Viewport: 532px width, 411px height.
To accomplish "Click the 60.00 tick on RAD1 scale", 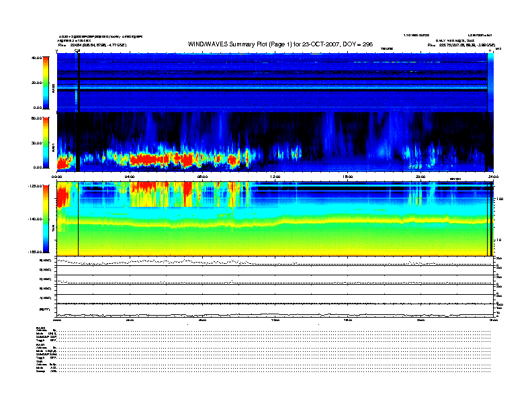I will [x=37, y=118].
